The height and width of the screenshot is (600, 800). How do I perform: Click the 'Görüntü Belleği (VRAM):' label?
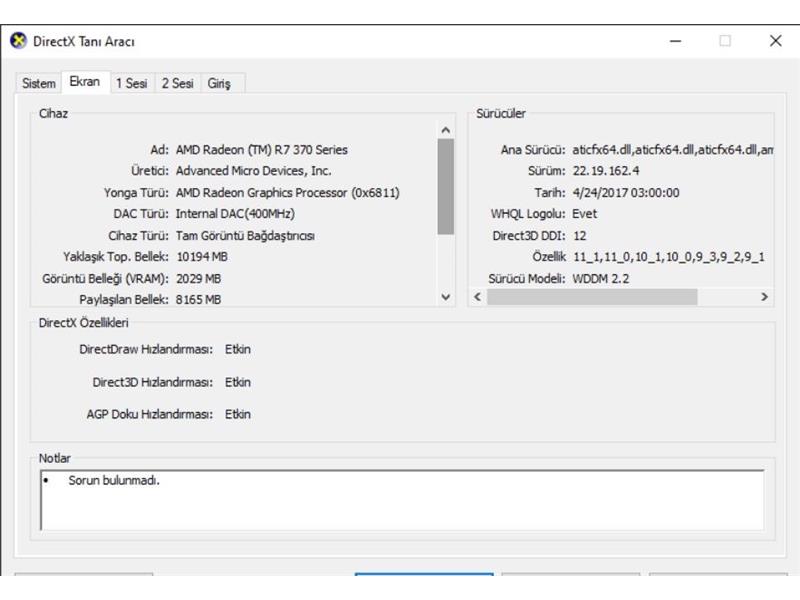[x=106, y=279]
